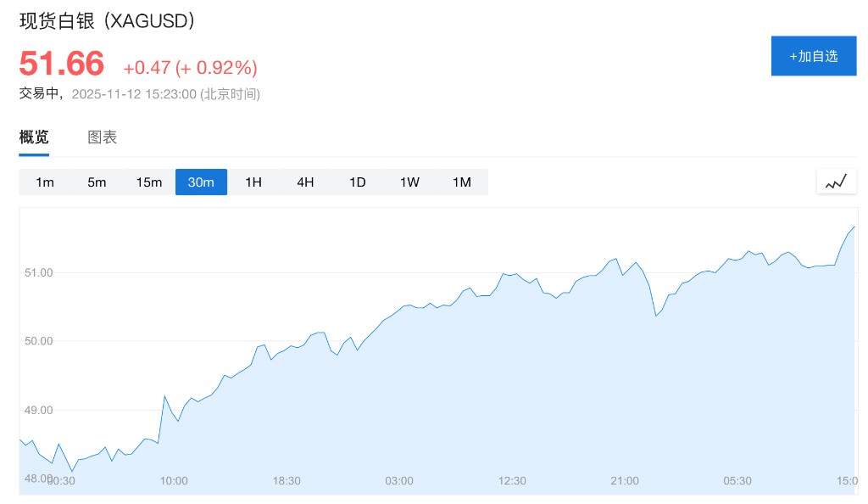Set chart period to 1M
Image resolution: width=868 pixels, height=504 pixels.
coord(461,182)
